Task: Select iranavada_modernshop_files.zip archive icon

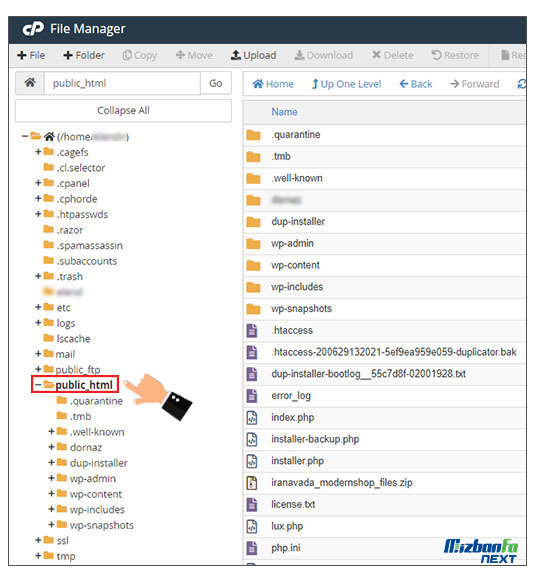Action: click(252, 482)
